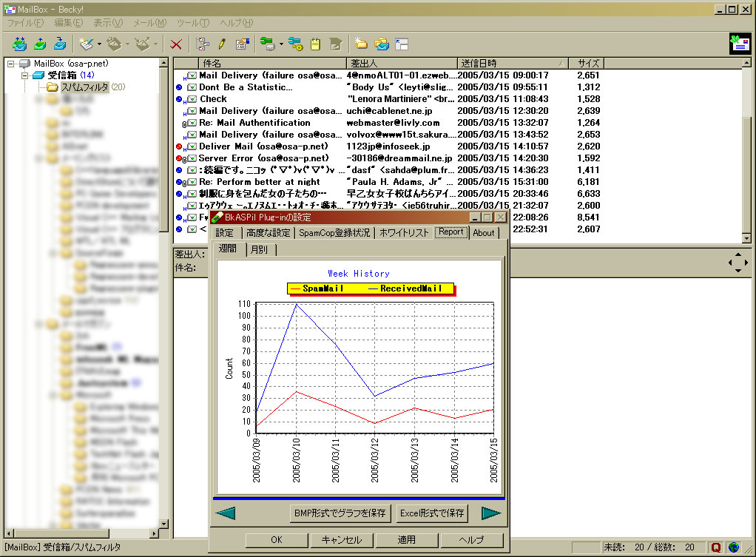Image resolution: width=756 pixels, height=557 pixels.
Task: Open the メール(M) menu
Action: tap(149, 23)
